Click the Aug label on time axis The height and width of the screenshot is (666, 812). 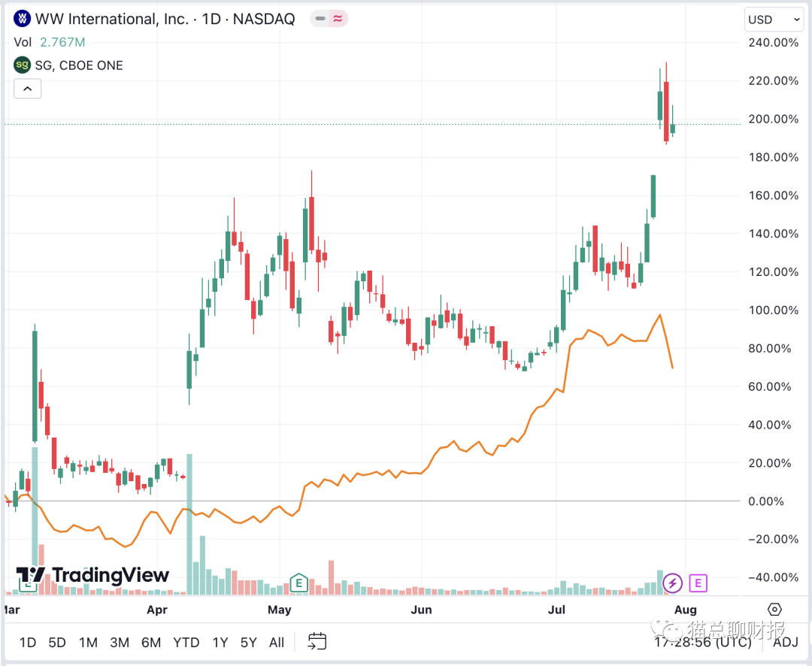pyautogui.click(x=685, y=610)
